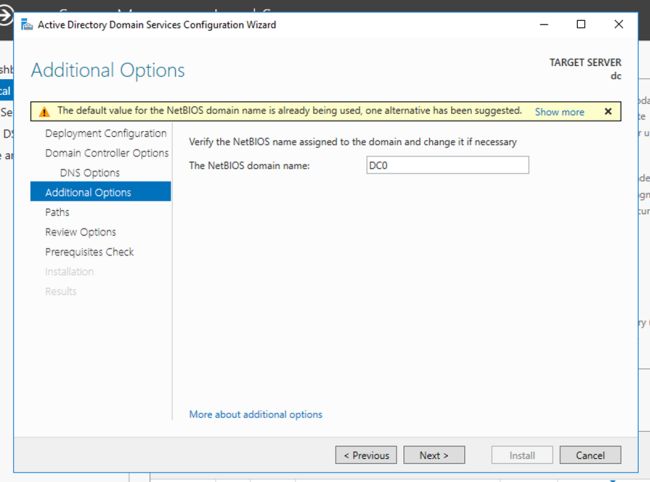
Task: Go back with Previous button
Action: click(366, 455)
